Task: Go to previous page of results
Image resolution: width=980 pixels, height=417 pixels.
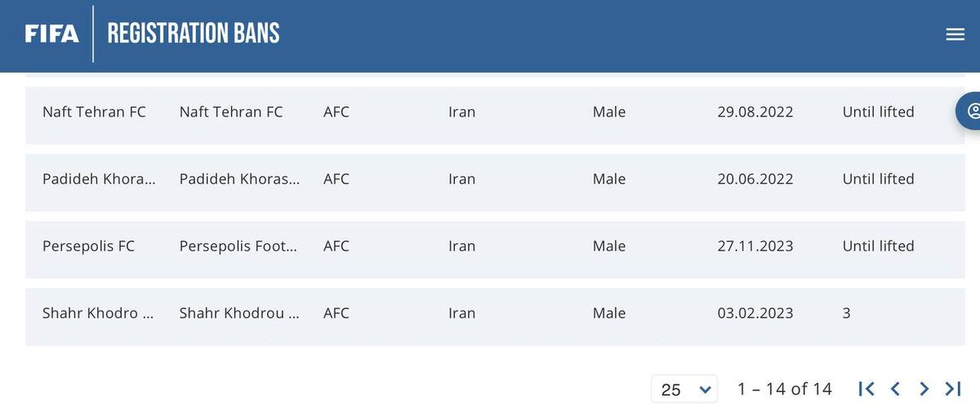Action: [895, 389]
